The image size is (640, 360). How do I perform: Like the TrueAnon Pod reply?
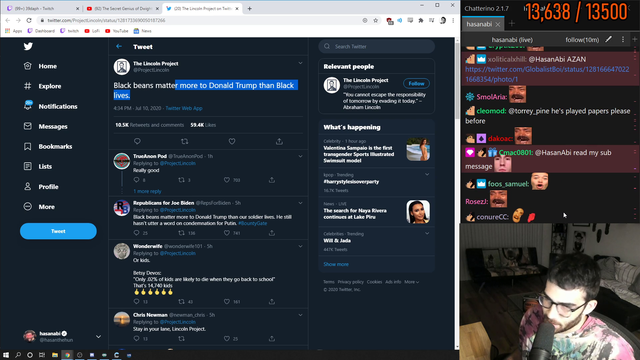pos(227,180)
